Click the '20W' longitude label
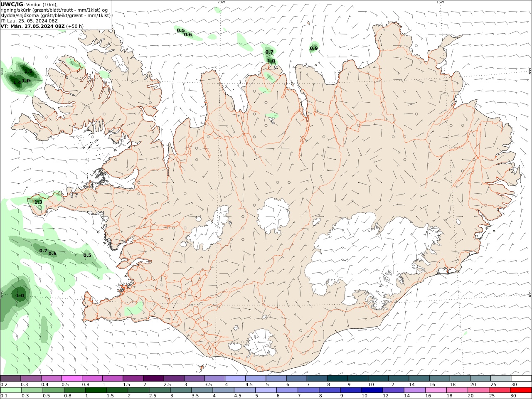 pyautogui.click(x=221, y=2)
